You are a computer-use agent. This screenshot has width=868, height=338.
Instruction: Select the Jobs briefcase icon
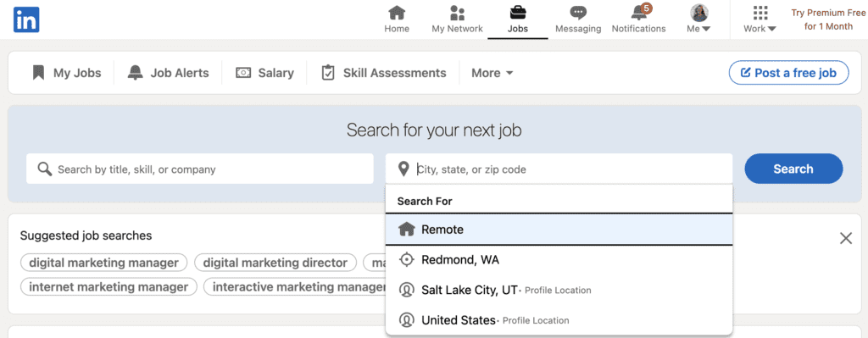coord(518,12)
